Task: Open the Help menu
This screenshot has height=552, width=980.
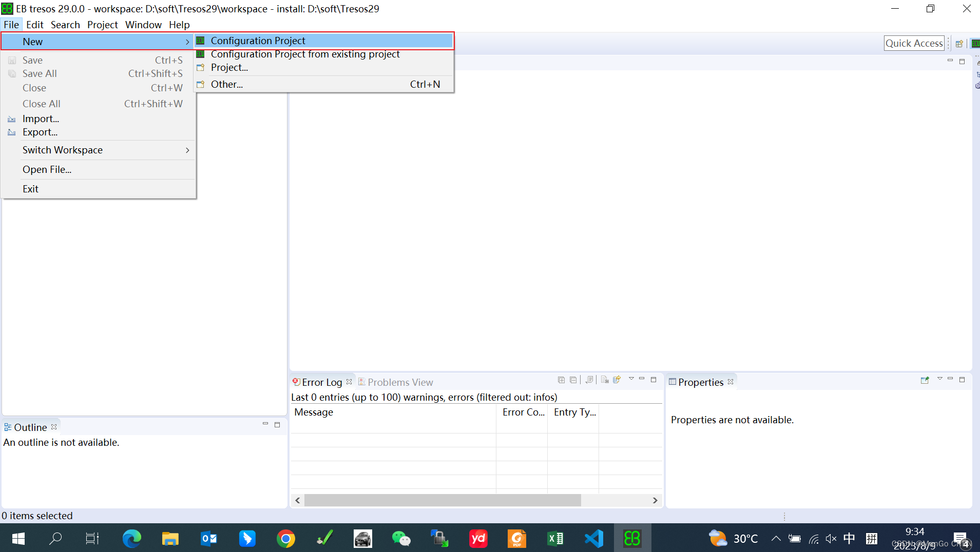Action: click(179, 25)
